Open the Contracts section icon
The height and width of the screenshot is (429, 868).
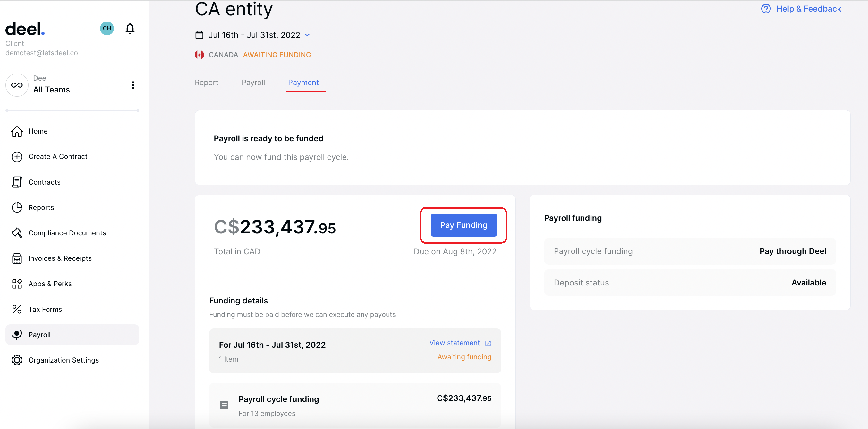pyautogui.click(x=17, y=182)
